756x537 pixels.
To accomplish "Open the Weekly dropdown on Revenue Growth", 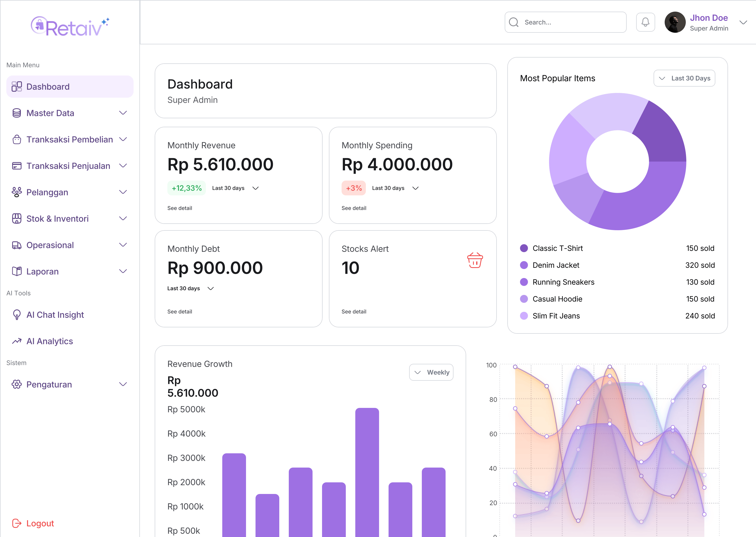I will tap(431, 372).
